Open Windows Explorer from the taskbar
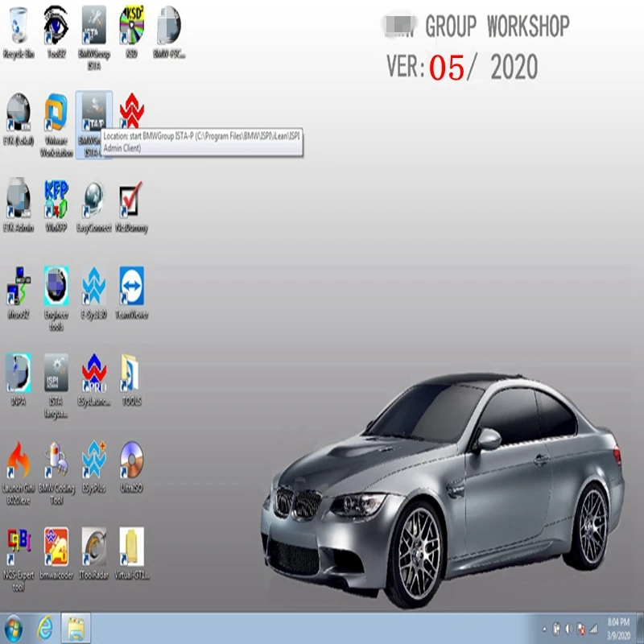 pyautogui.click(x=76, y=629)
